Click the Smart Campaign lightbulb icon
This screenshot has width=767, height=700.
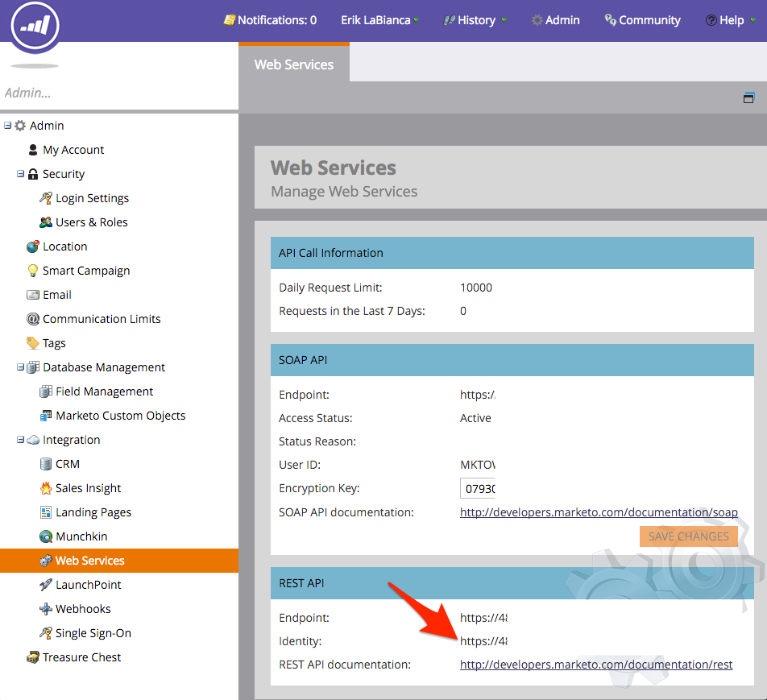[x=33, y=271]
